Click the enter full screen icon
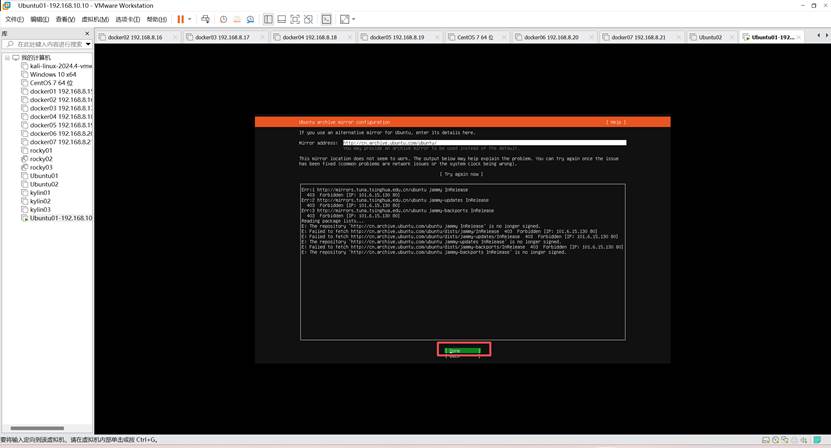The height and width of the screenshot is (448, 831). (295, 19)
